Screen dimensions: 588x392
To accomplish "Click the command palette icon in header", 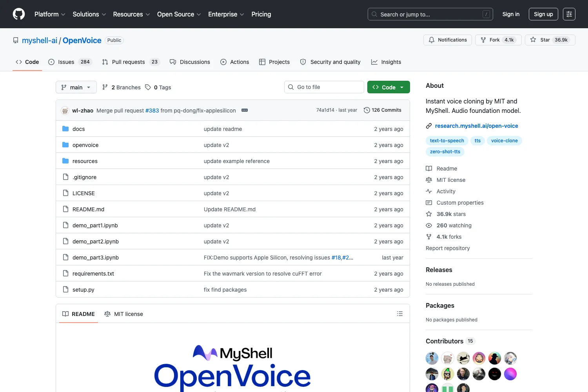I will pyautogui.click(x=569, y=14).
